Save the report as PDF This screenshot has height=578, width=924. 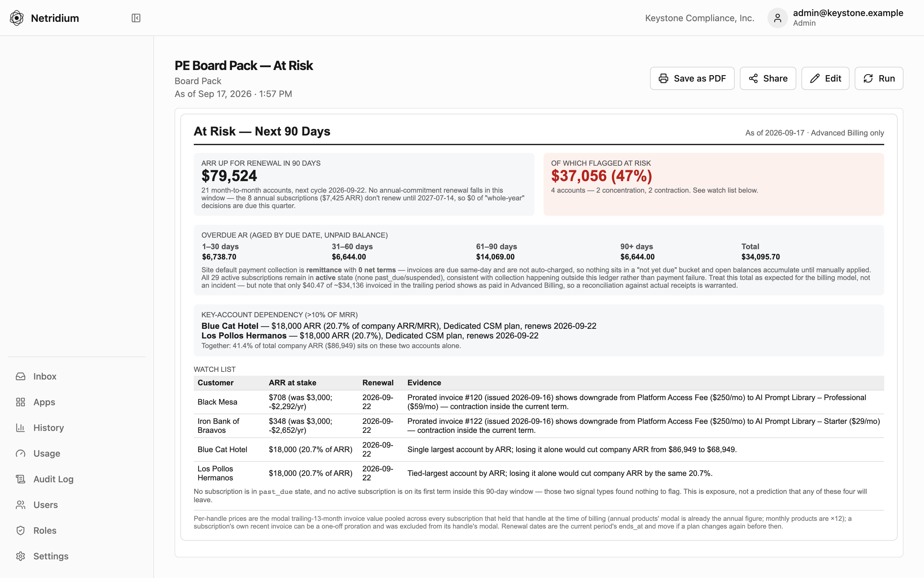[692, 78]
